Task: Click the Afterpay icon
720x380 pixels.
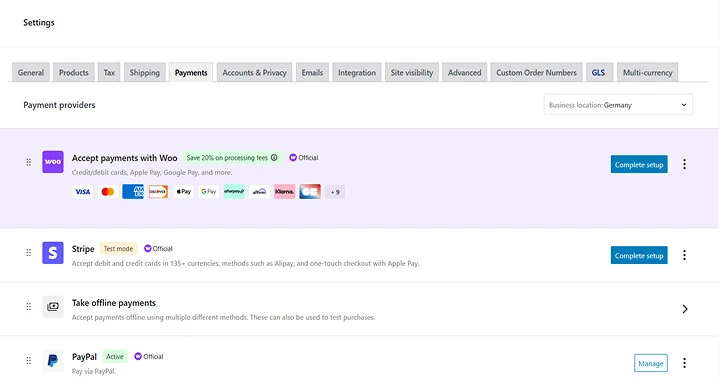Action: (234, 192)
